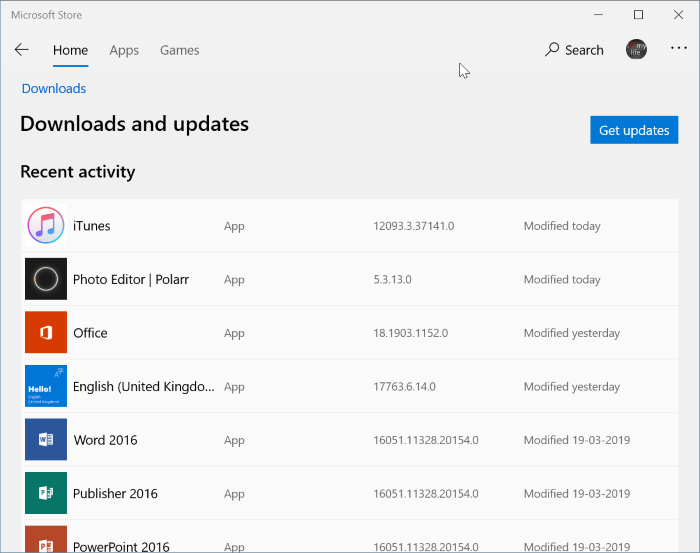Close the Microsoft Store window

(678, 15)
